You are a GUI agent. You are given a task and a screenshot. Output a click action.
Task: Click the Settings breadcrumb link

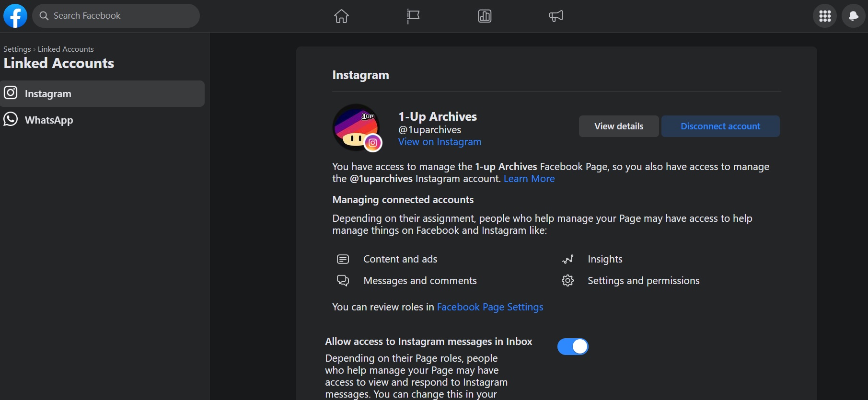point(17,49)
